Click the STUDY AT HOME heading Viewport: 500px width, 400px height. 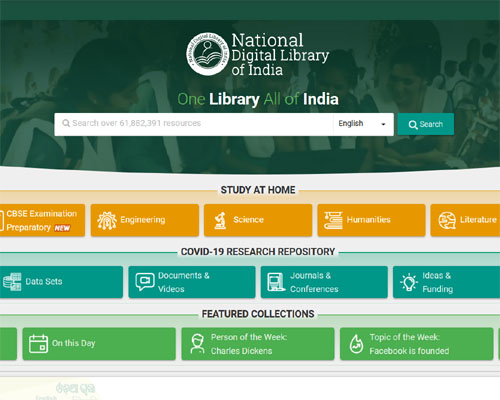pos(258,190)
